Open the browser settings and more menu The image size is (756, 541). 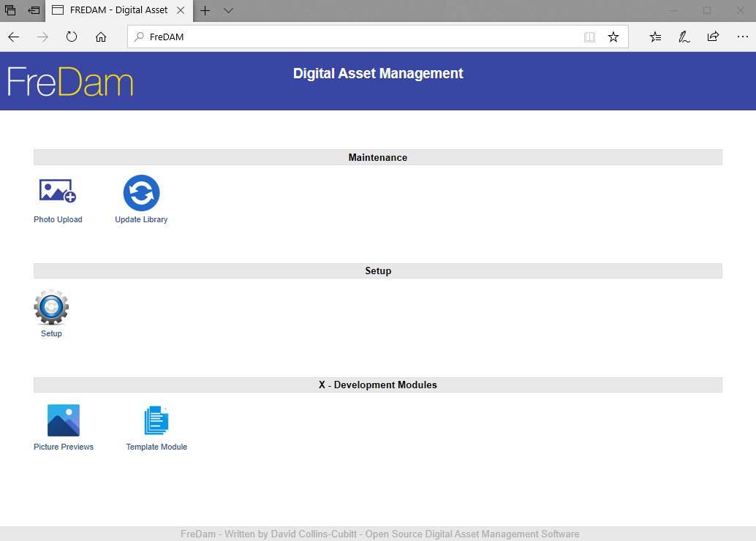(743, 37)
